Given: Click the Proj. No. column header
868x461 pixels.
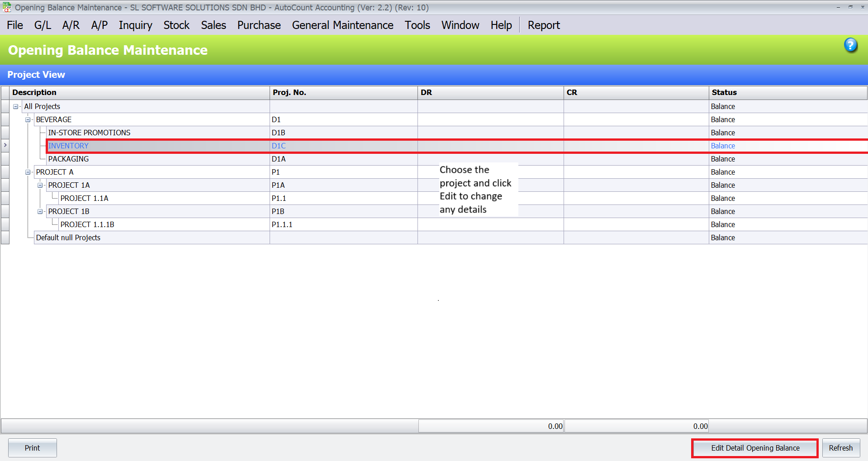Looking at the screenshot, I should pos(289,93).
